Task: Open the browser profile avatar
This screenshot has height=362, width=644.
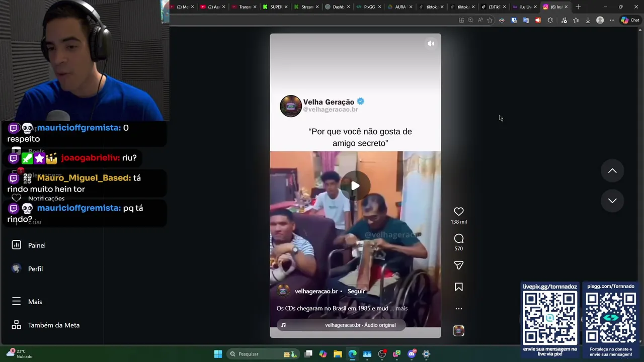Action: pyautogui.click(x=600, y=20)
